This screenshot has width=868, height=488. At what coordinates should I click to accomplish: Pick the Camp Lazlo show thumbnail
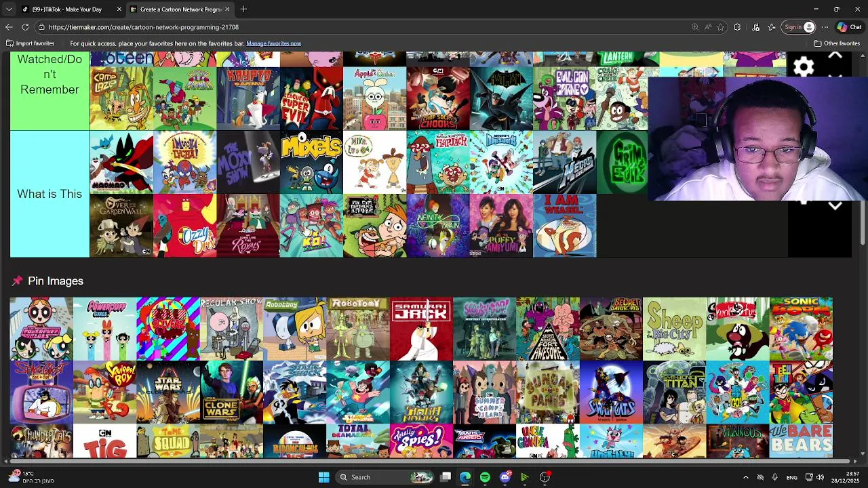121,98
